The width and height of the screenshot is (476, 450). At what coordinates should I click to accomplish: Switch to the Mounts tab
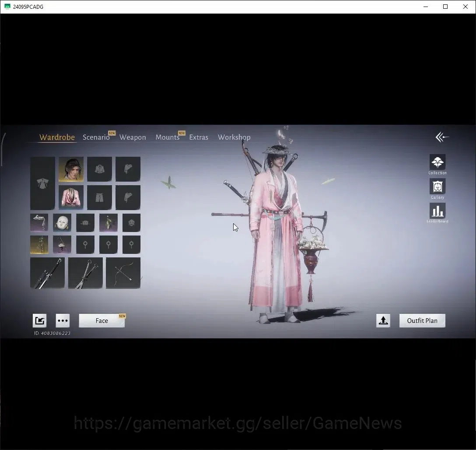[x=167, y=137]
